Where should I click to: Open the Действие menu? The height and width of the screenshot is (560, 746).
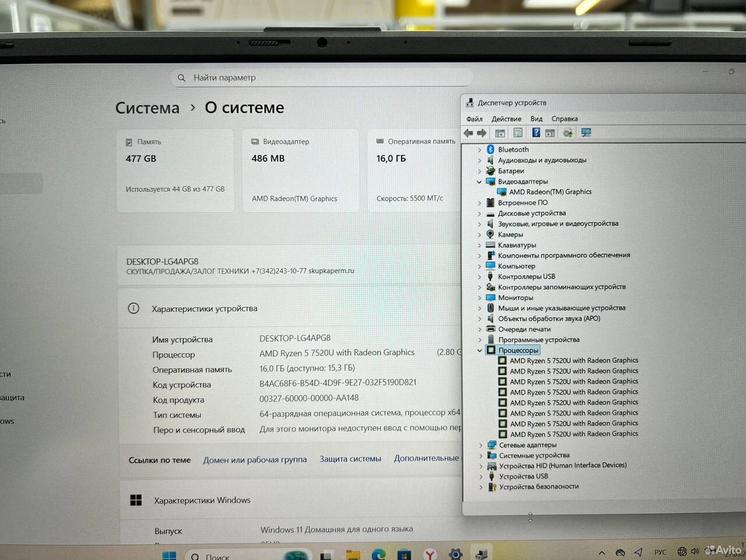click(x=506, y=118)
